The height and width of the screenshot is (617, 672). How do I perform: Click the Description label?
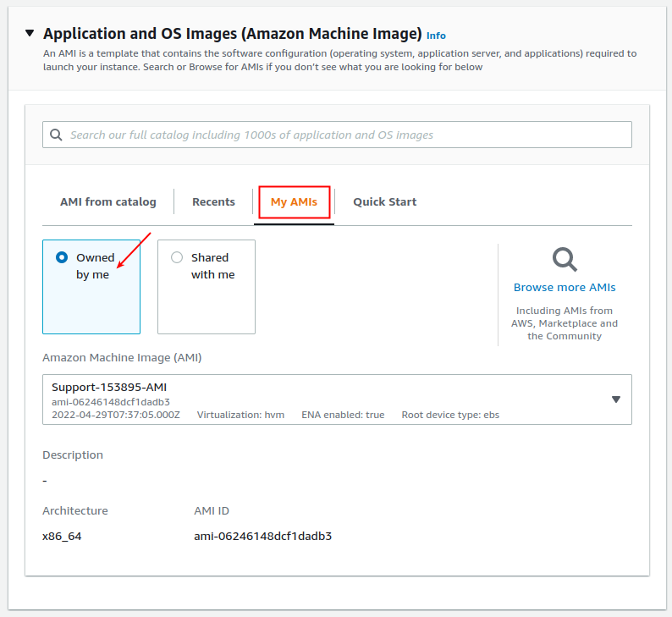click(73, 455)
